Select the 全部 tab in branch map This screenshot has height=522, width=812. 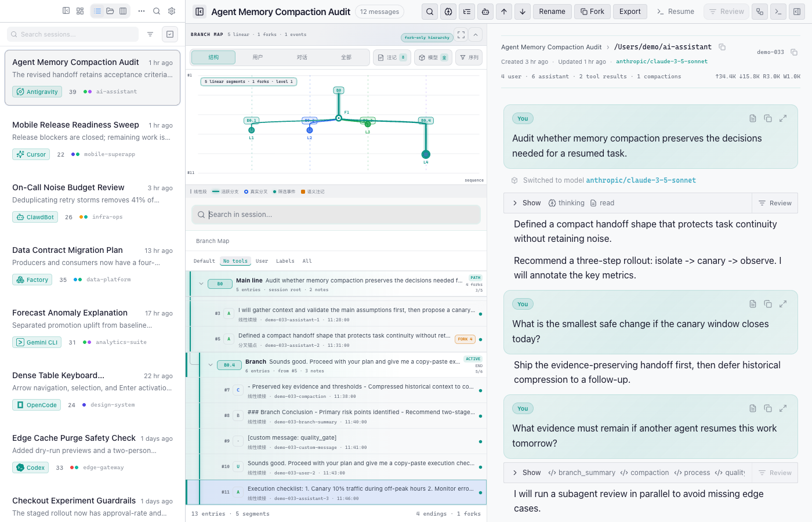346,57
